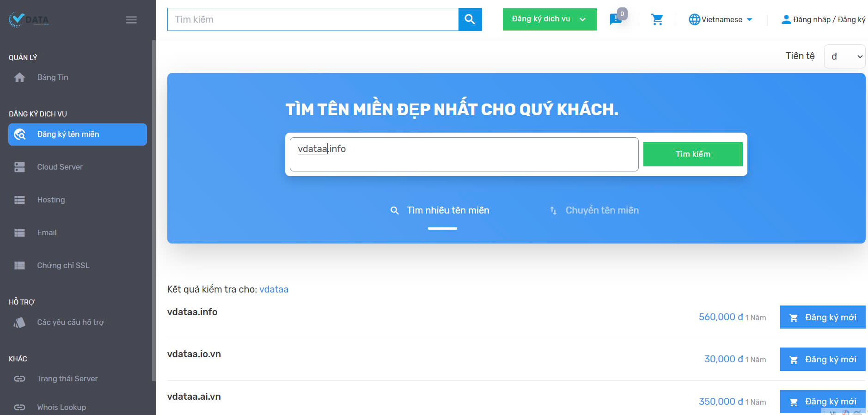This screenshot has height=415, width=868.
Task: Open Cloud Server menu item
Action: click(x=78, y=167)
